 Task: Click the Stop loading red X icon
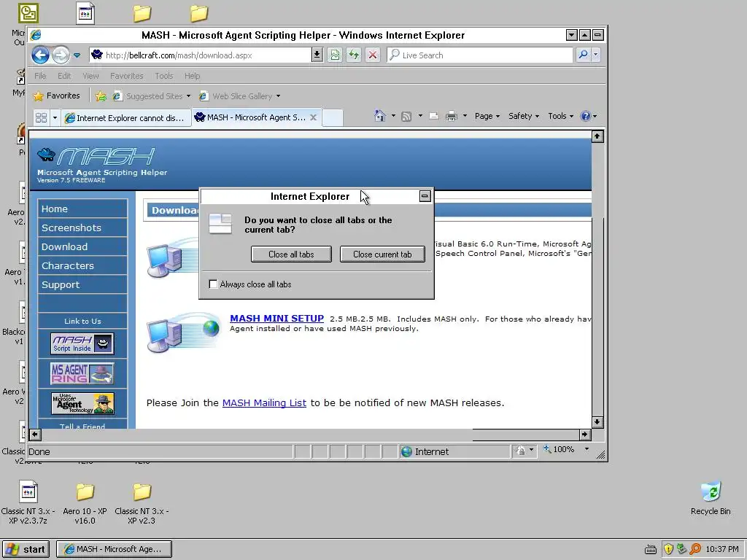coord(373,55)
